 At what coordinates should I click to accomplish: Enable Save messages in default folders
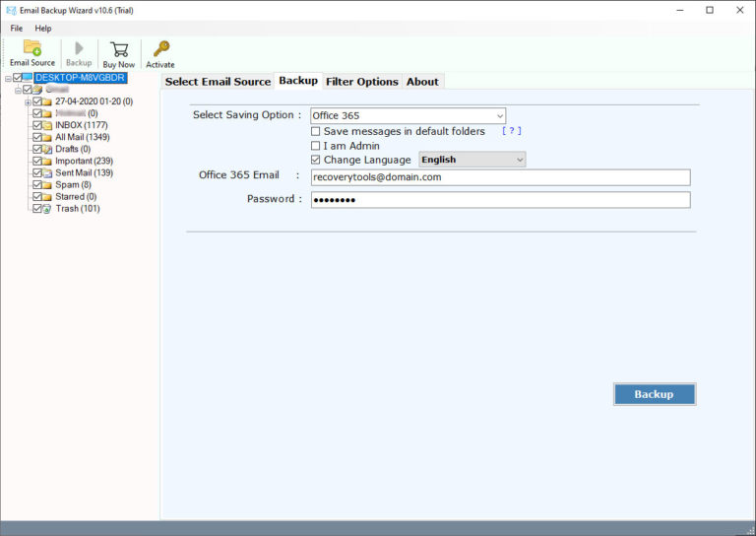(x=315, y=131)
